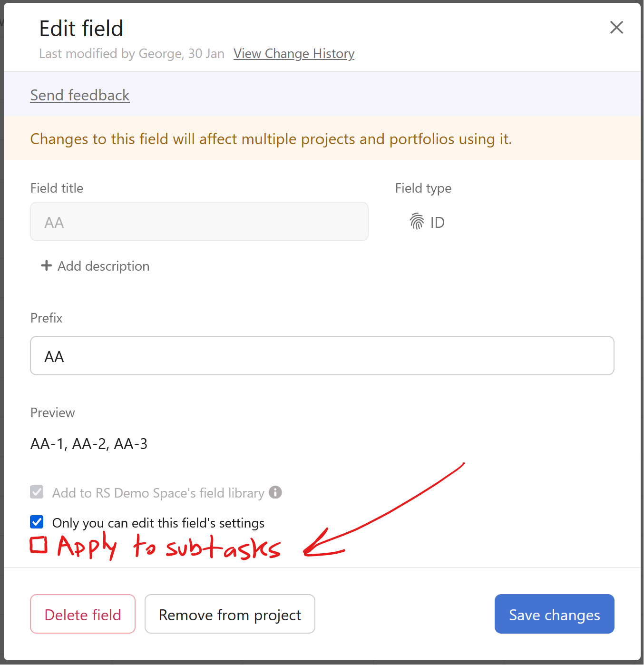644x665 pixels.
Task: Click Remove from project
Action: [230, 614]
